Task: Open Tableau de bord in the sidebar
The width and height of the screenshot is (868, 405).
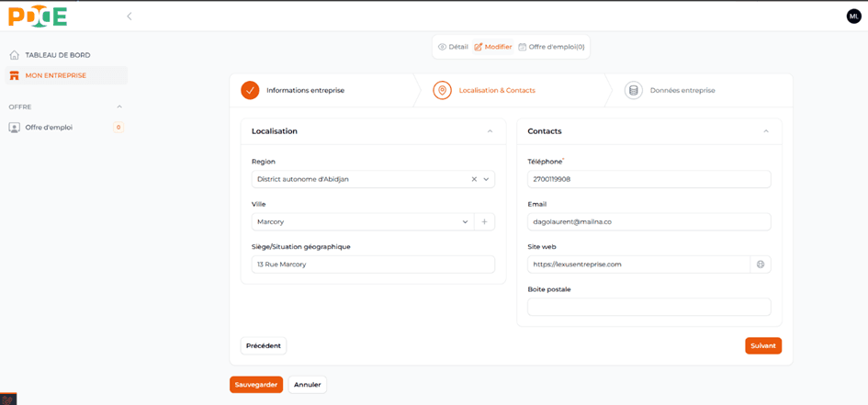Action: point(66,55)
